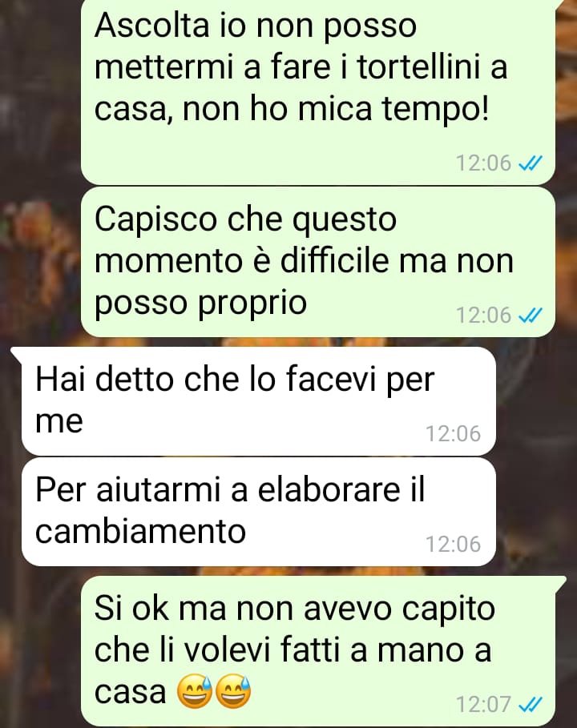Click the read-receipt ticks on tortellini message

tap(530, 163)
